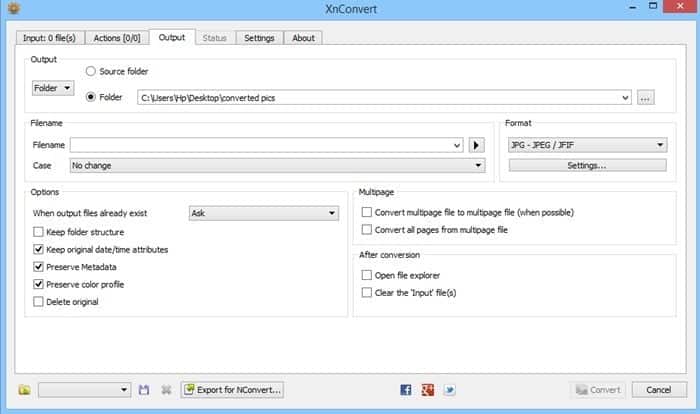Uncheck Preserve Metadata option

[x=38, y=267]
